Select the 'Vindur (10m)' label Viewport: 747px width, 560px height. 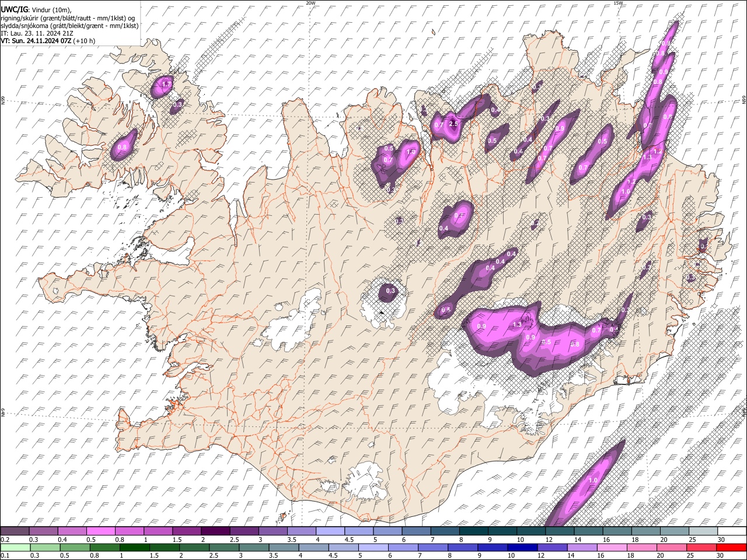(x=51, y=10)
